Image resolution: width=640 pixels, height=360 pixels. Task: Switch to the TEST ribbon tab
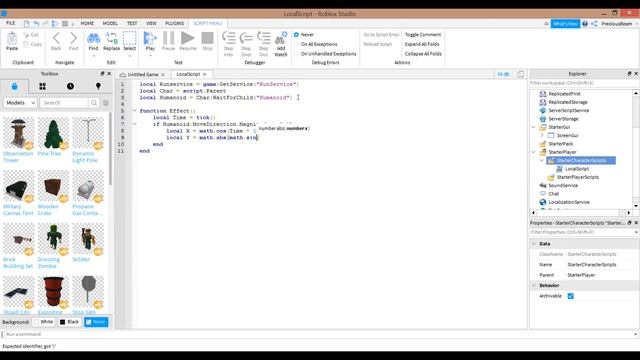[132, 23]
